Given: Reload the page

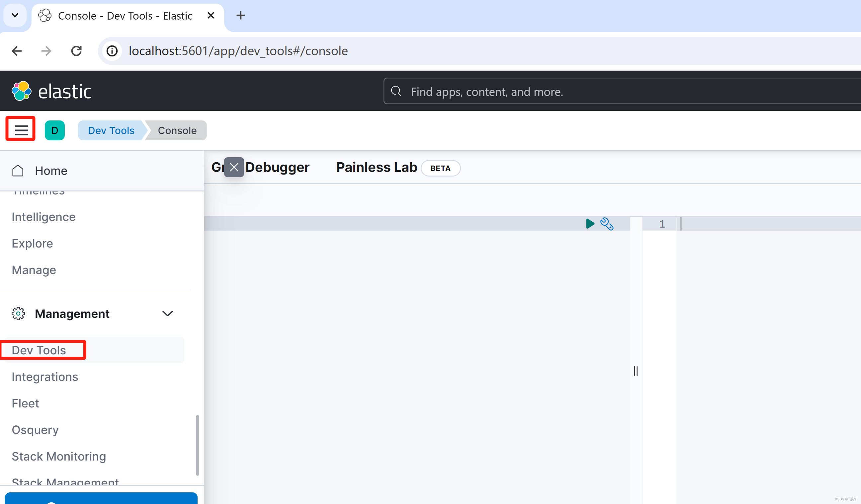Looking at the screenshot, I should [x=76, y=50].
